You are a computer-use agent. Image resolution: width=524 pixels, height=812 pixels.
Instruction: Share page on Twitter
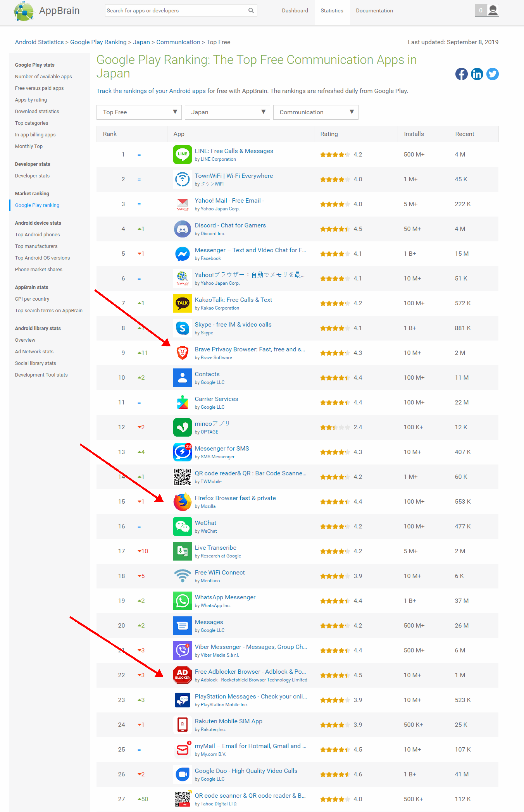[x=492, y=74]
